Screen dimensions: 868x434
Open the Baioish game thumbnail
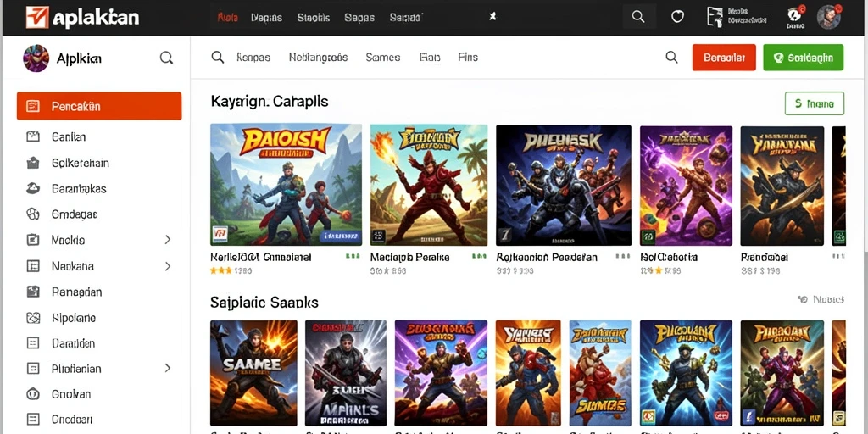[x=287, y=185]
